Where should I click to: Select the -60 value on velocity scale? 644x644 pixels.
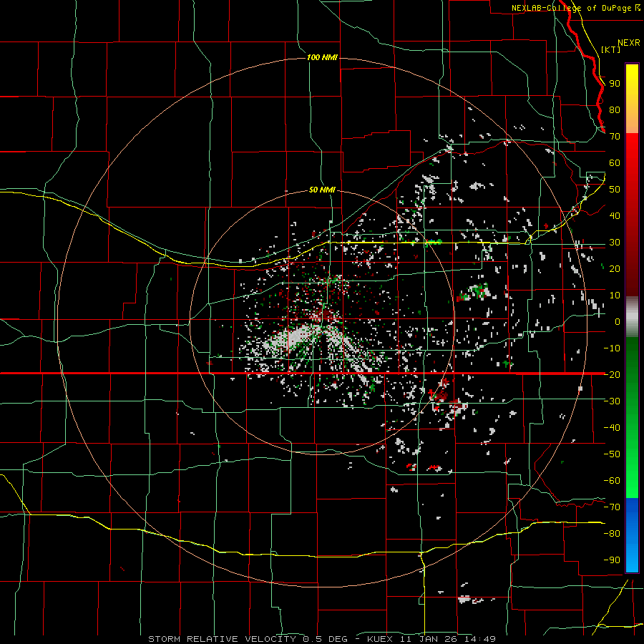coord(612,481)
